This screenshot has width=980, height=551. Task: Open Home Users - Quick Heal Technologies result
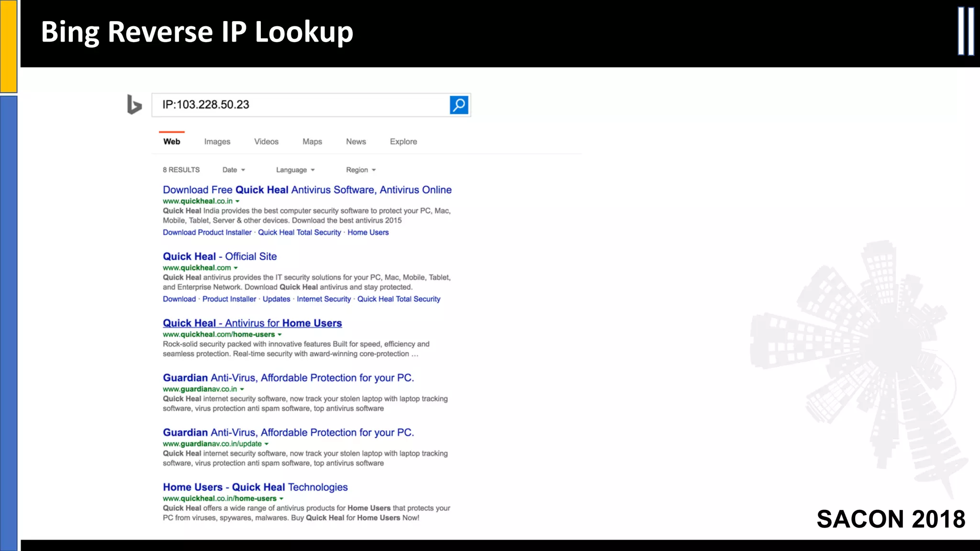click(x=255, y=487)
